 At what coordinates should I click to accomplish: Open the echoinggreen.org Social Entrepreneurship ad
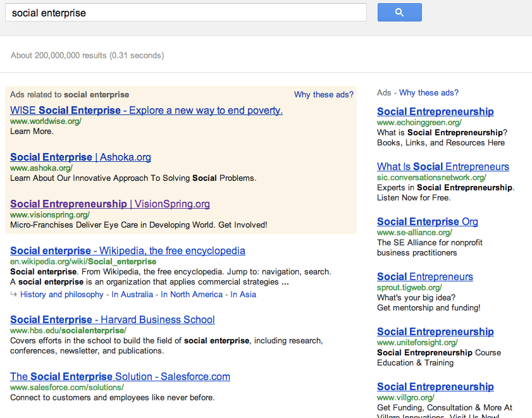(x=435, y=112)
